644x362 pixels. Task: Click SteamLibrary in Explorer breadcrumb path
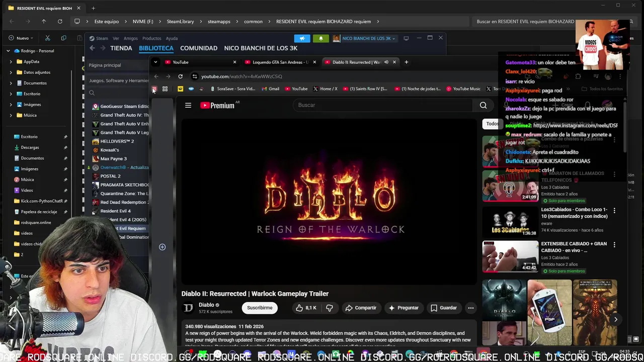180,22
